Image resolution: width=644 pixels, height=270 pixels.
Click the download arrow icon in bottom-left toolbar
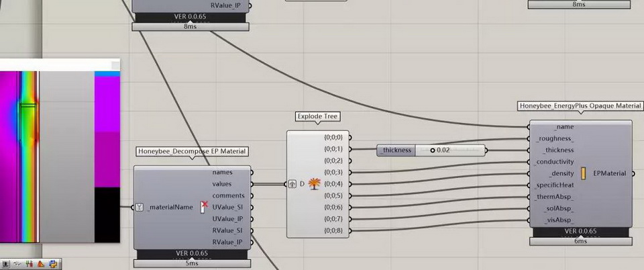[6, 264]
